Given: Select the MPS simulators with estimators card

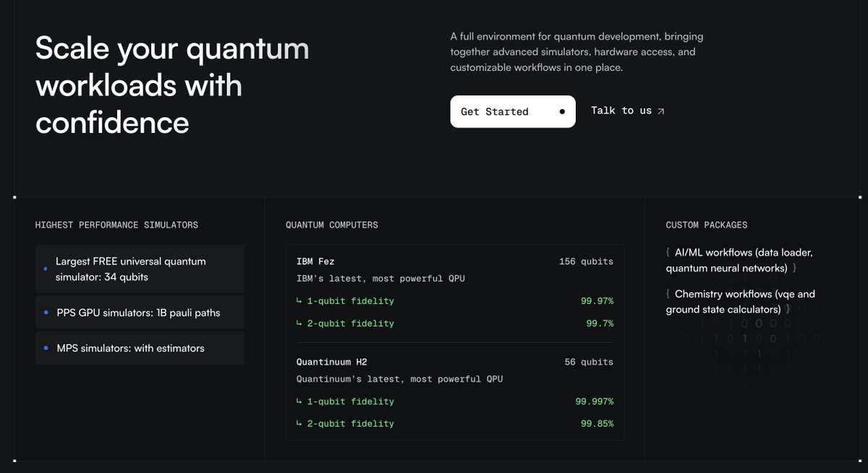Looking at the screenshot, I should [x=140, y=348].
